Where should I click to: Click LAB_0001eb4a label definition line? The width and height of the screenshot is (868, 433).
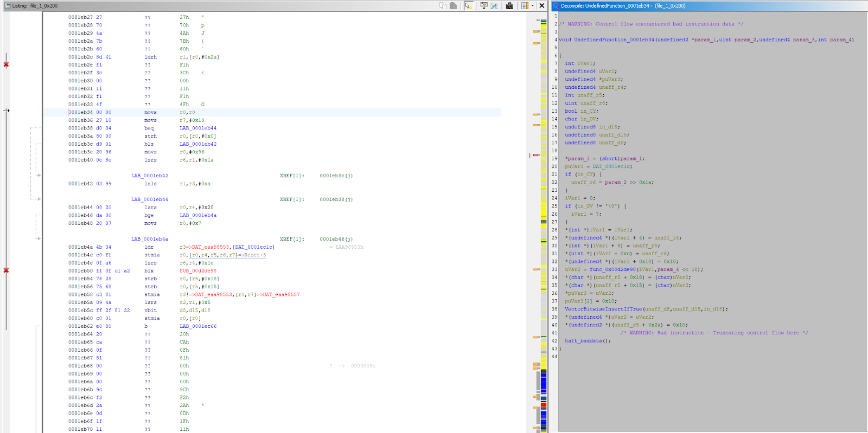(x=150, y=239)
